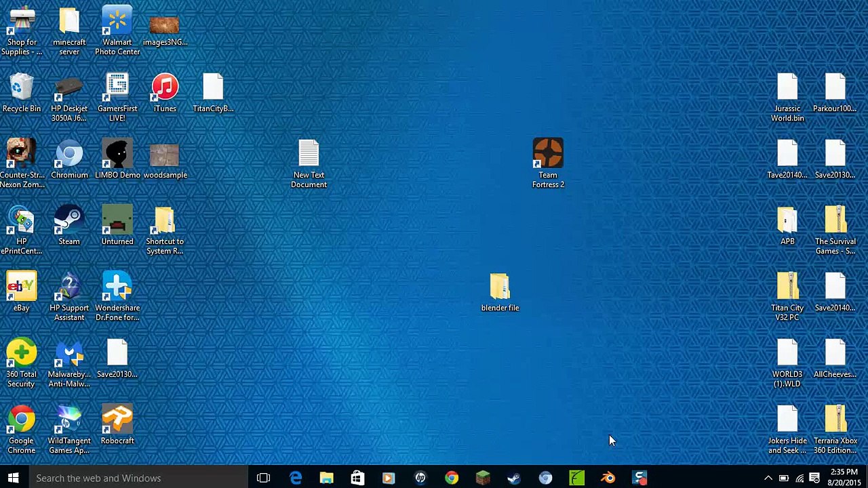
Task: Select the iTunes desktop shortcut
Action: 165,94
